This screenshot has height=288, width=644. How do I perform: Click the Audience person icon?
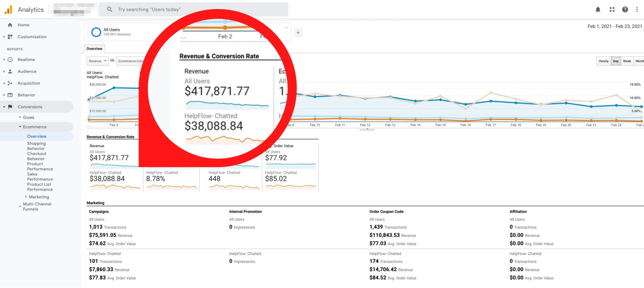pyautogui.click(x=10, y=71)
